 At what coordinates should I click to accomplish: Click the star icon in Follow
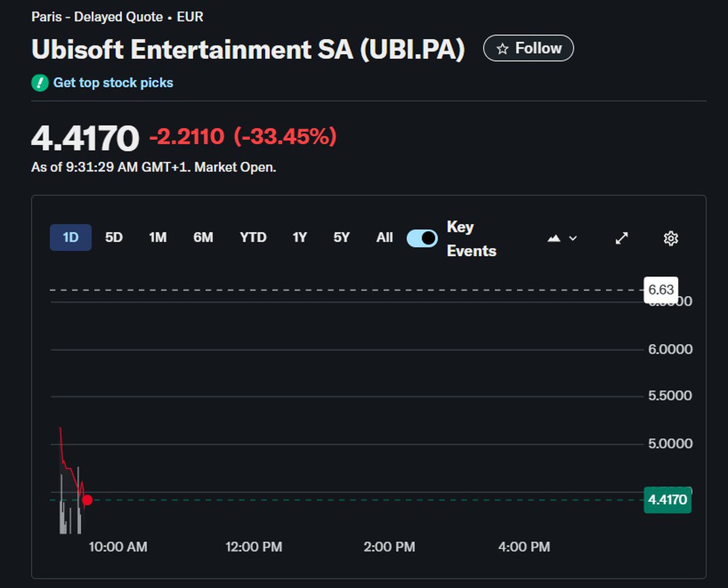(502, 49)
